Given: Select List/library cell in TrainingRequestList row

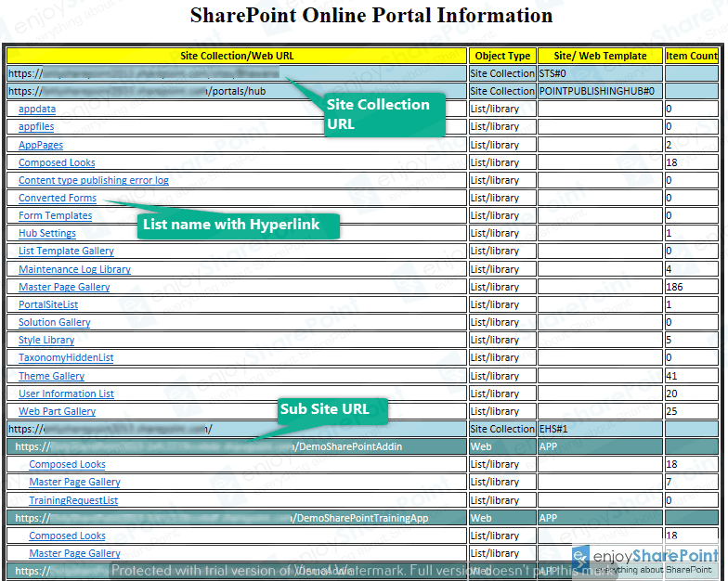Looking at the screenshot, I should pyautogui.click(x=503, y=500).
